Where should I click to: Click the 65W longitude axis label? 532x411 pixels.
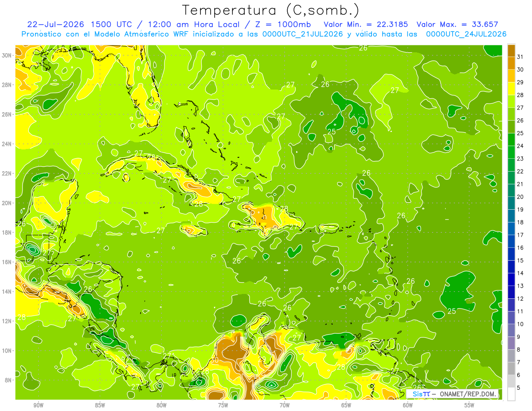(x=346, y=405)
